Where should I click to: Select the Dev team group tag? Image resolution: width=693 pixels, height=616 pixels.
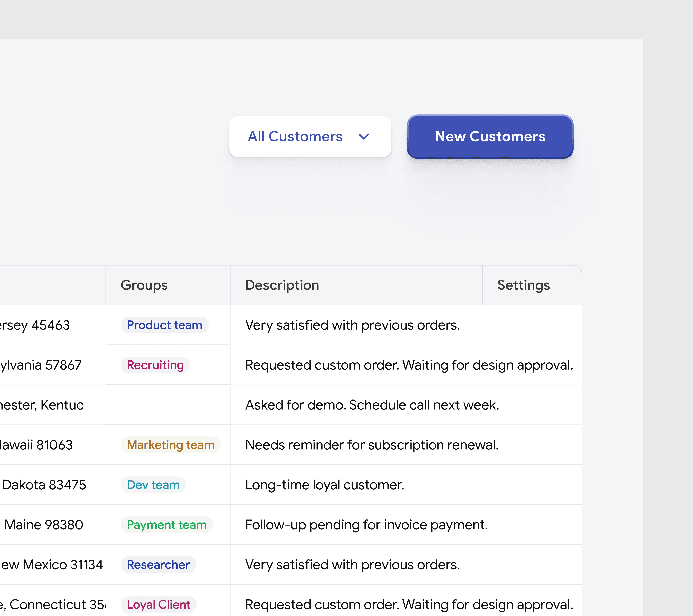153,485
